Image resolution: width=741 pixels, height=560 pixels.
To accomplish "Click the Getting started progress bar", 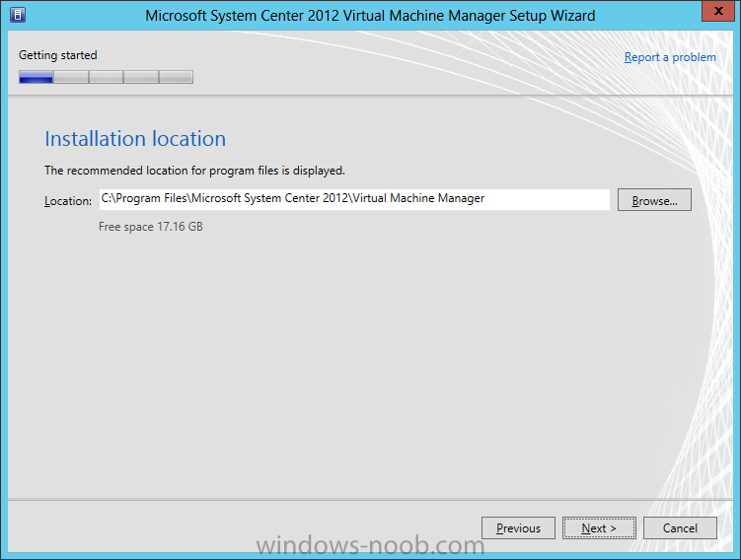I will [106, 77].
